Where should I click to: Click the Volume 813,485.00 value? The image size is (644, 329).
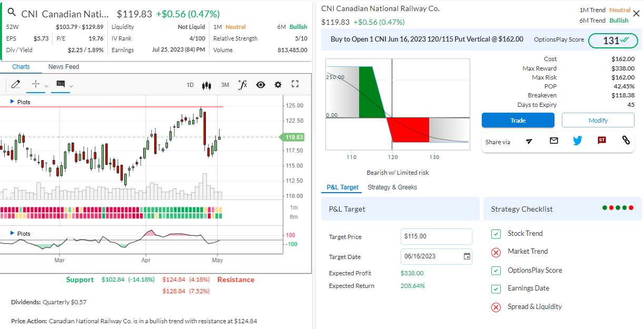[x=293, y=50]
